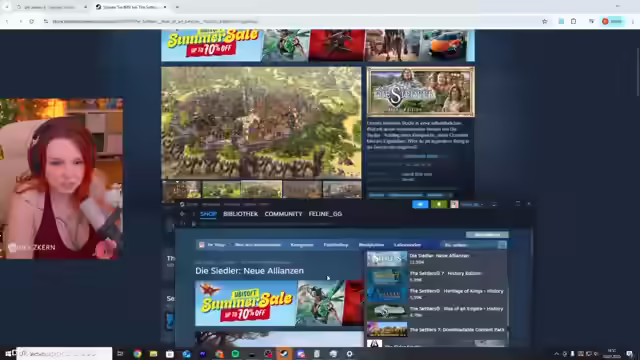This screenshot has height=360, width=640.
Task: Click the Steam back navigation arrow
Action: 182,214
